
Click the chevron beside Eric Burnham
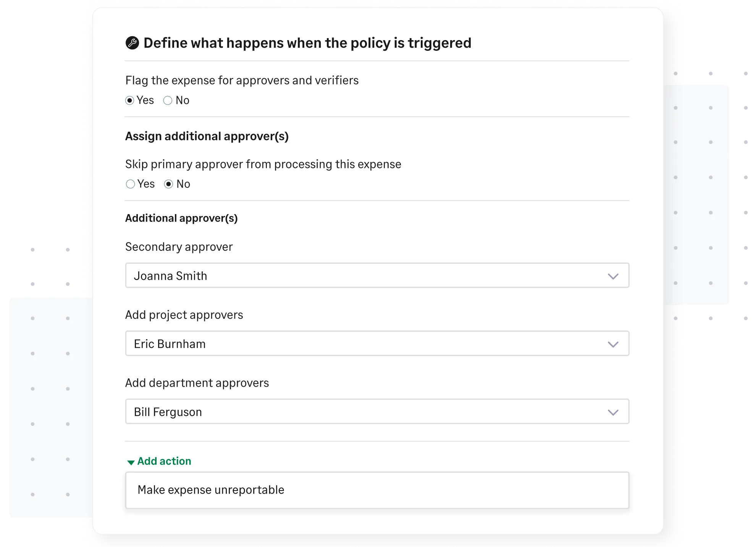(x=614, y=344)
